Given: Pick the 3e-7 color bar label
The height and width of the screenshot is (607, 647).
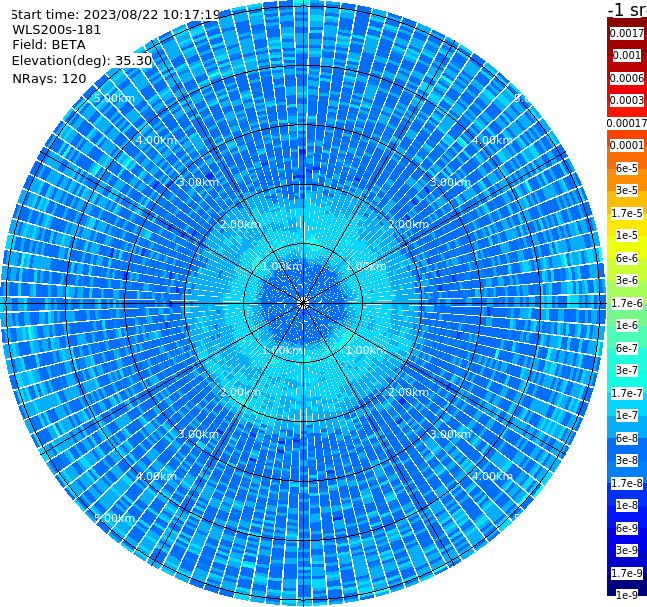Looking at the screenshot, I should 627,370.
